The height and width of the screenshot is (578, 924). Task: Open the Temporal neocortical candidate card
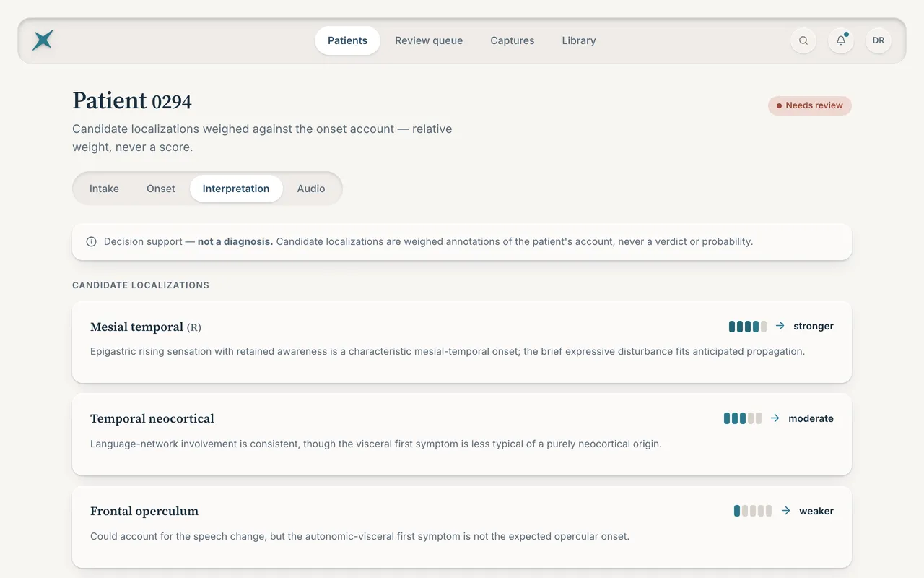[462, 434]
